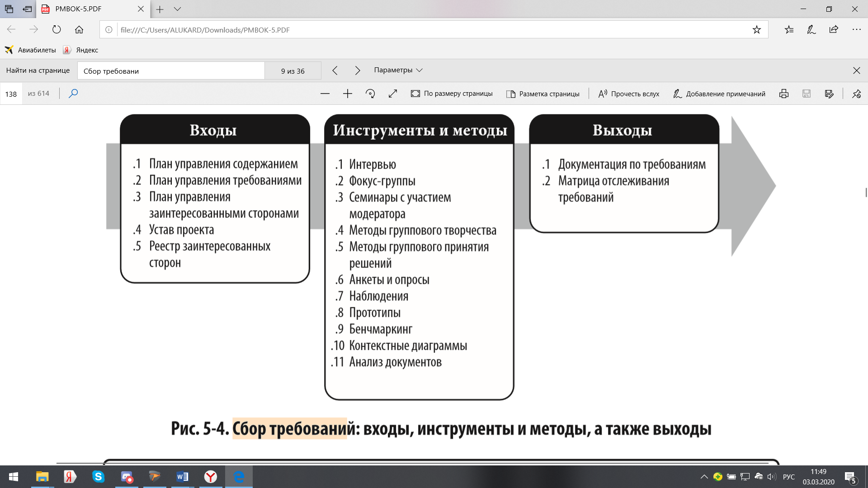Image resolution: width=868 pixels, height=488 pixels.
Task: Click the volume tray icon
Action: click(x=772, y=477)
